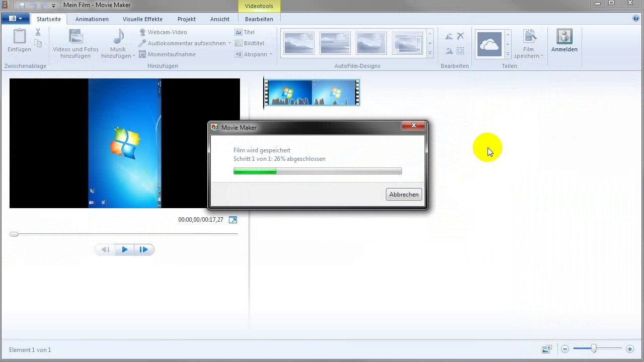Click Abspann credits
The height and width of the screenshot is (362, 644).
(251, 54)
